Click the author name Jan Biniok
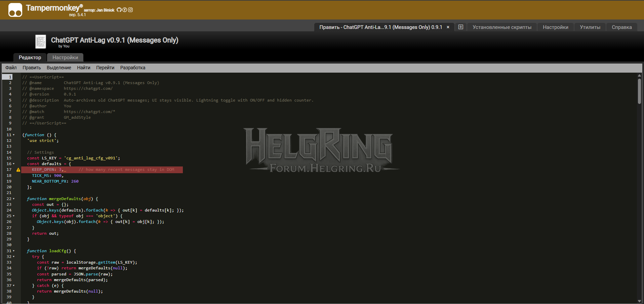 [106, 10]
